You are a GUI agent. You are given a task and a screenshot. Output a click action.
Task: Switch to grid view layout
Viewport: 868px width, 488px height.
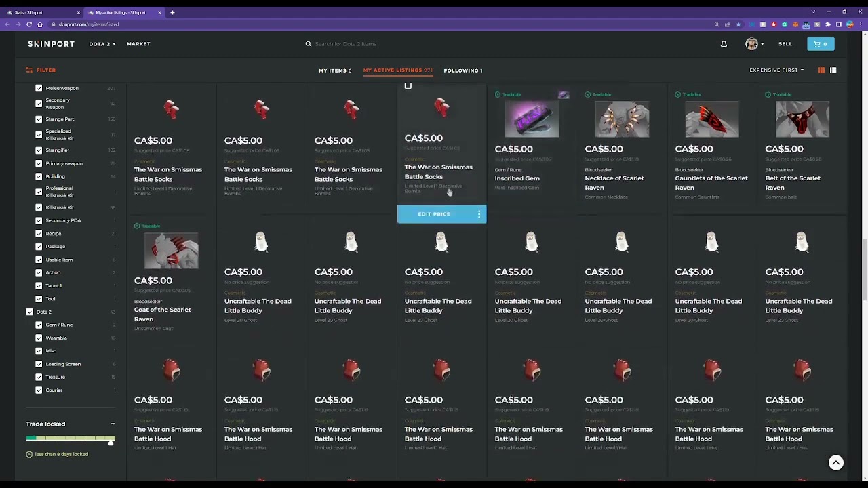821,70
